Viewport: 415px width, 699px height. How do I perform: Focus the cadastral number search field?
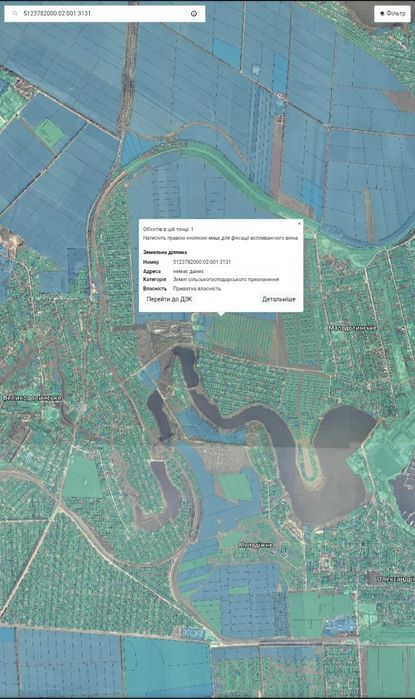point(105,14)
